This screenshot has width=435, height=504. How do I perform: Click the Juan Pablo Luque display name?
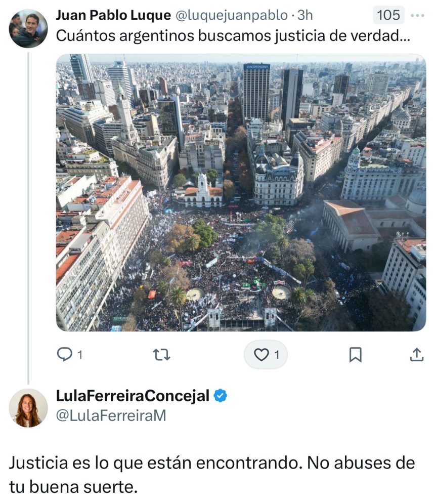point(113,15)
